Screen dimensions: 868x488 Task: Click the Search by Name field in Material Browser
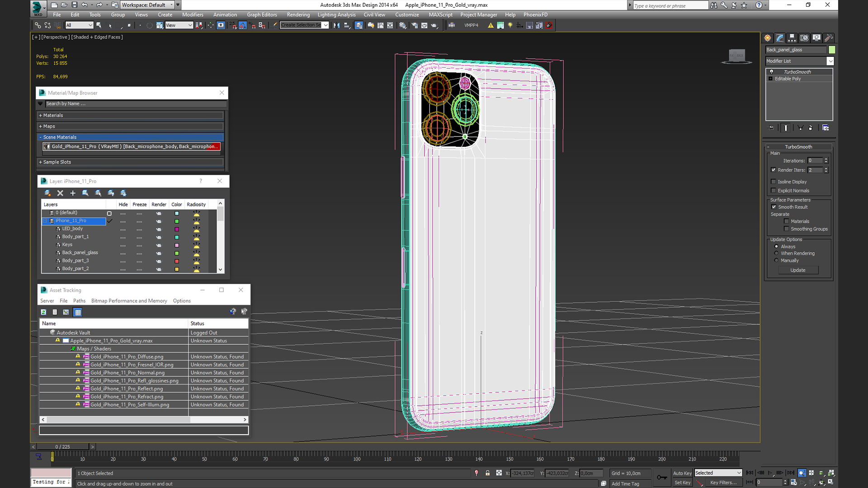click(x=135, y=104)
